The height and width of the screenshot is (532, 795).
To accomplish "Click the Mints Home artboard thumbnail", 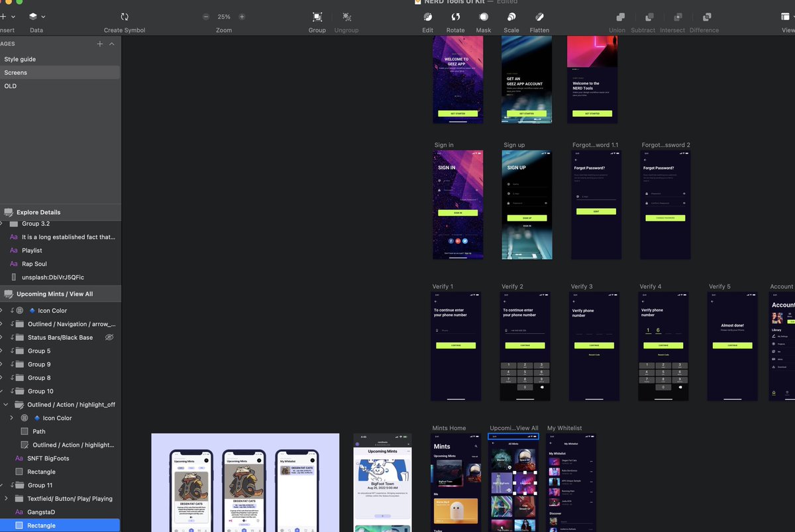I will point(456,482).
